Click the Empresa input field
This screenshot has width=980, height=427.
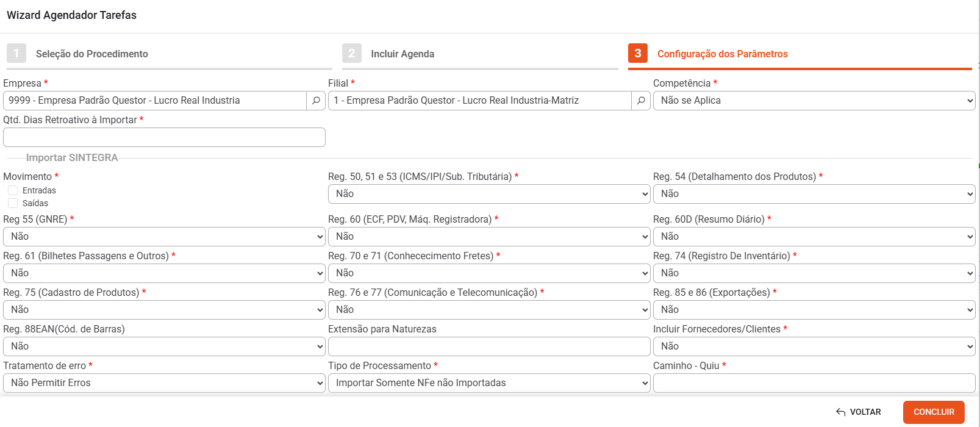155,101
